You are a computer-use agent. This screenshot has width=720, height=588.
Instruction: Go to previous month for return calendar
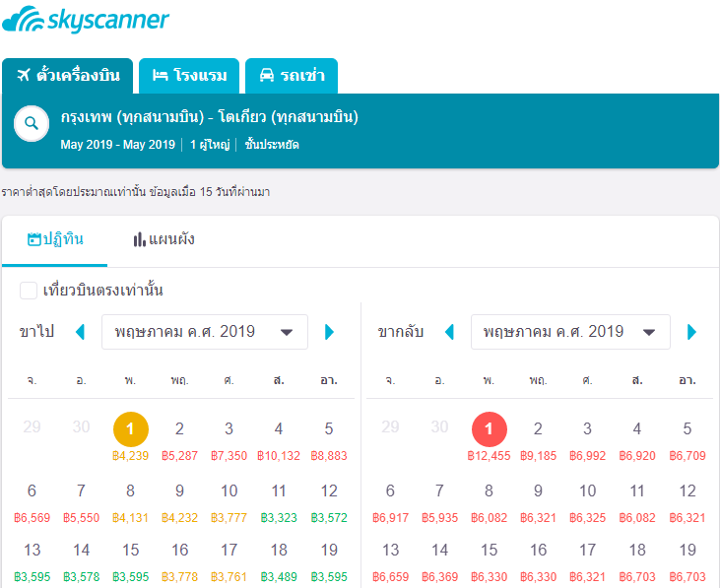(x=449, y=332)
